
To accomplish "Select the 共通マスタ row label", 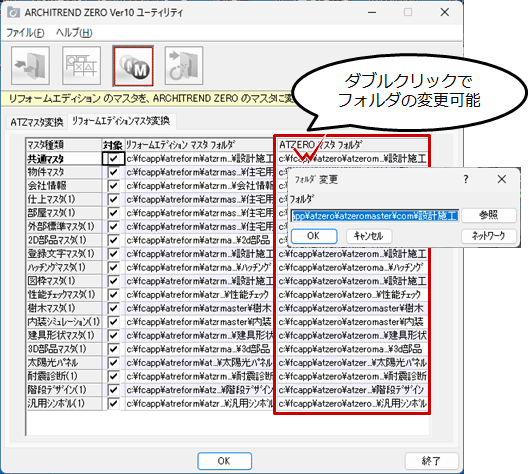I will (x=64, y=159).
